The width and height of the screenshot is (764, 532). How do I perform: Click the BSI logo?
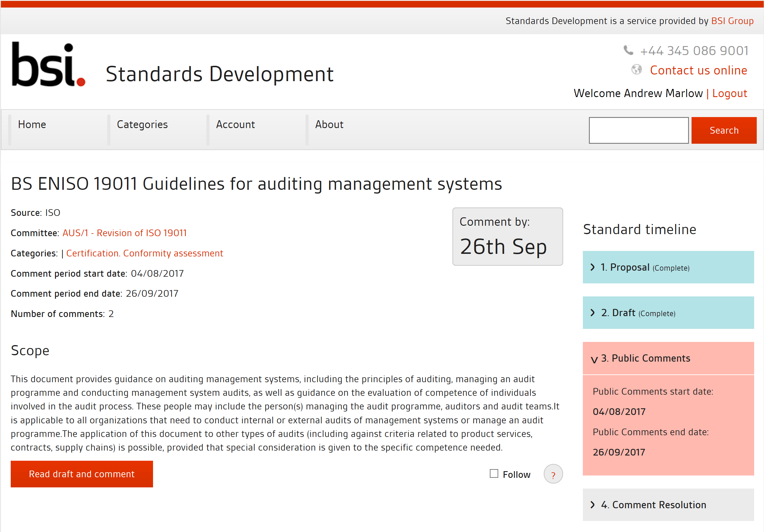49,65
